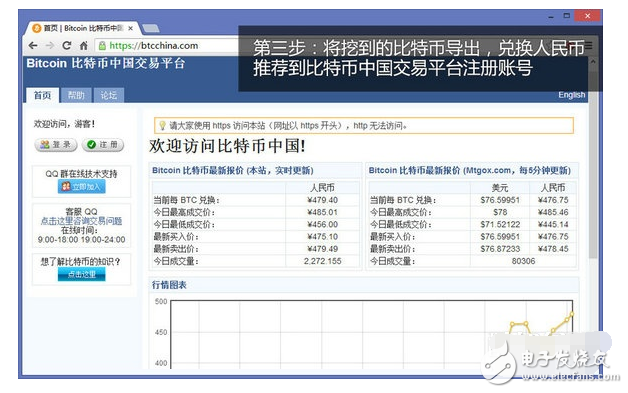Click the 2,272.155 volume value
Viewport: 628px width, 393px height.
pyautogui.click(x=322, y=261)
